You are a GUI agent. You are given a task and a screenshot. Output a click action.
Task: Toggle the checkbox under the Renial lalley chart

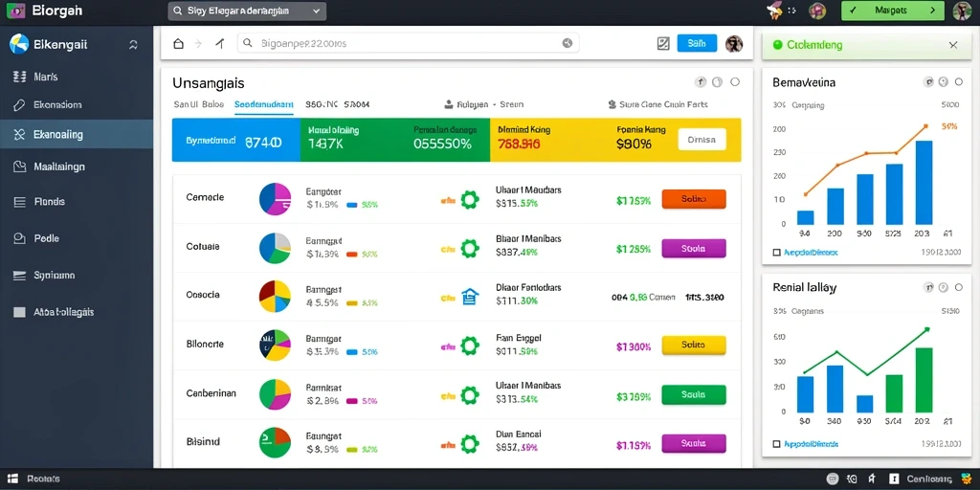point(777,444)
